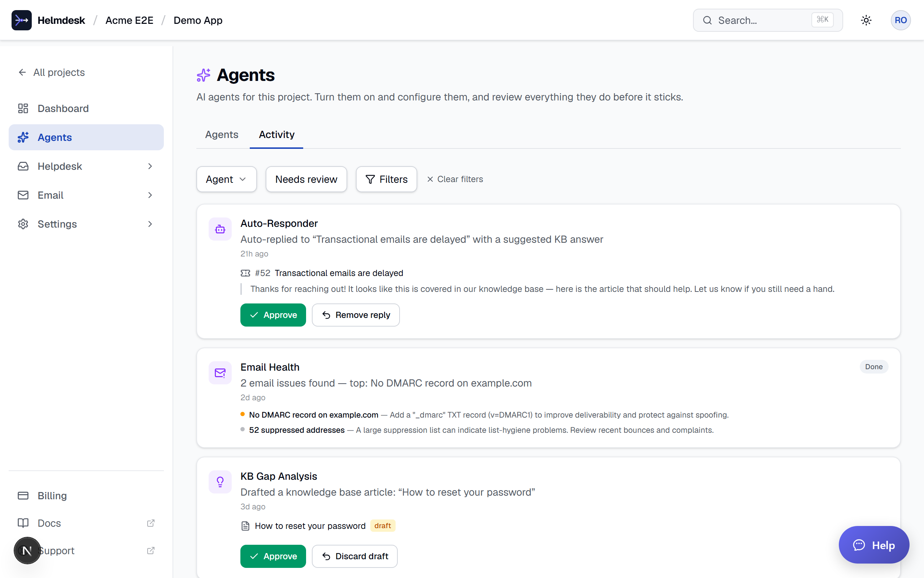Click the Email Health envelope alert icon
Viewport: 924px width, 578px height.
click(x=220, y=373)
